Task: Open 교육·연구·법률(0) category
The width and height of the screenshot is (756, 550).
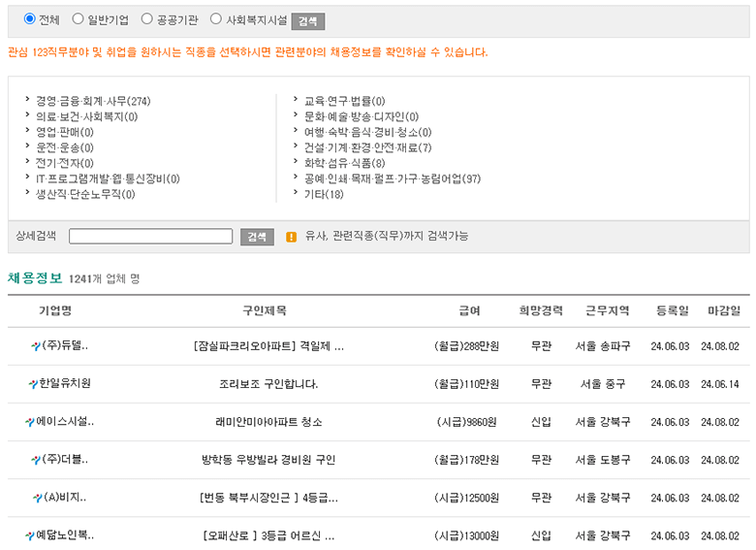Action: coord(344,101)
